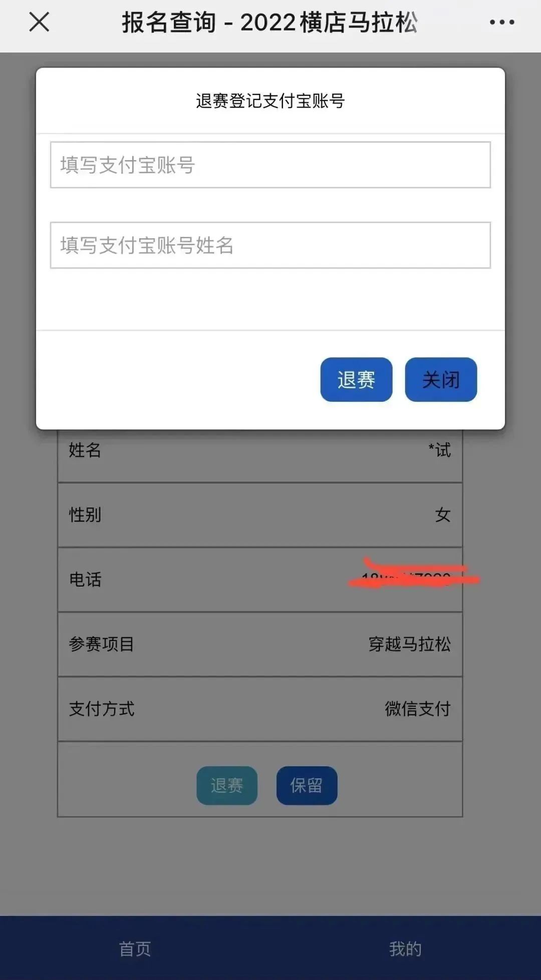541x980 pixels.
Task: Confirm withdrawal with the dialog's 退赛 button
Action: (x=356, y=379)
